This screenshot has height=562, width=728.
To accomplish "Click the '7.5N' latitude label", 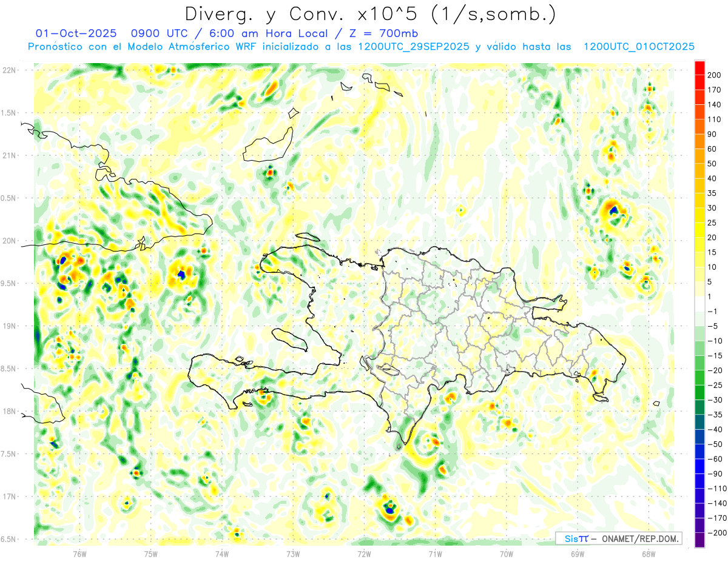I will (8, 454).
